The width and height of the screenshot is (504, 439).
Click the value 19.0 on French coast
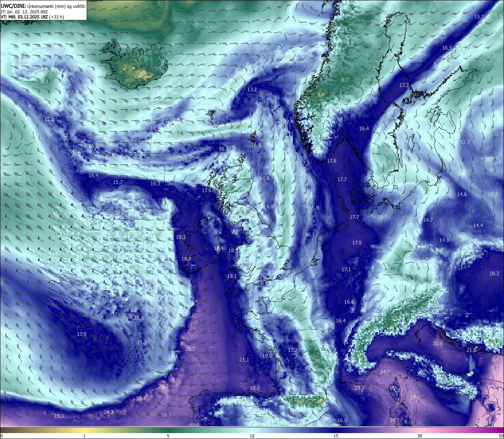[x=267, y=356]
